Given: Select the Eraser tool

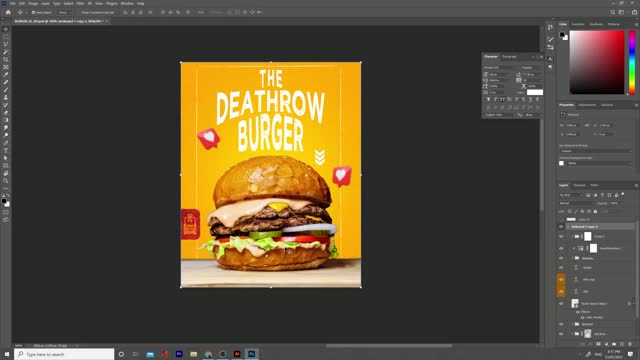Looking at the screenshot, I should click(x=6, y=113).
